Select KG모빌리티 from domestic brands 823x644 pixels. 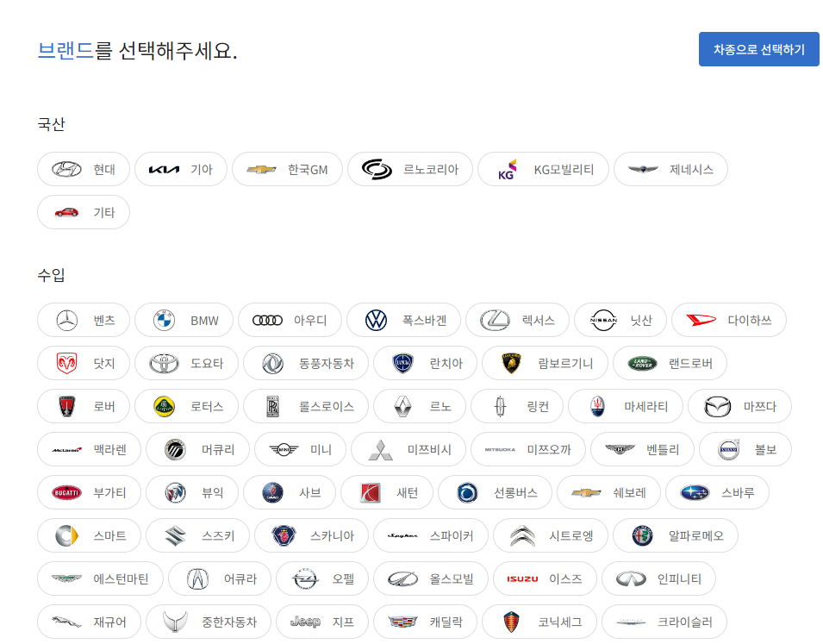pos(543,170)
